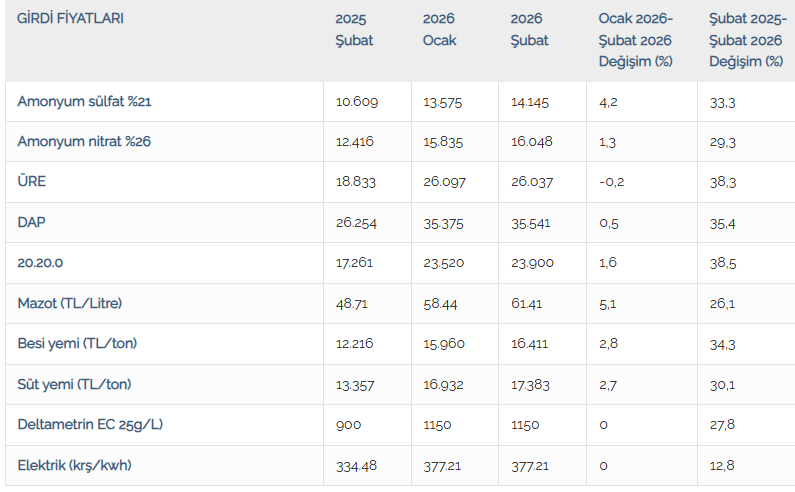Click the Amonyum sülfat %21 row label
This screenshot has height=492, width=795.
(x=84, y=101)
